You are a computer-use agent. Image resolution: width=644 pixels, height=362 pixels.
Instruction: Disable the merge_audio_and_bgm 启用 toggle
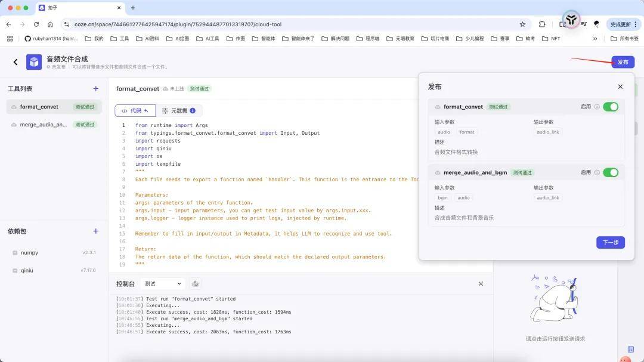(x=611, y=172)
